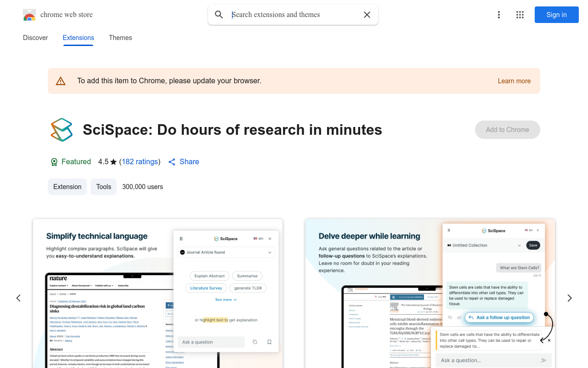Click the Featured label text
Viewport: 588px width, 368px height.
pyautogui.click(x=76, y=162)
